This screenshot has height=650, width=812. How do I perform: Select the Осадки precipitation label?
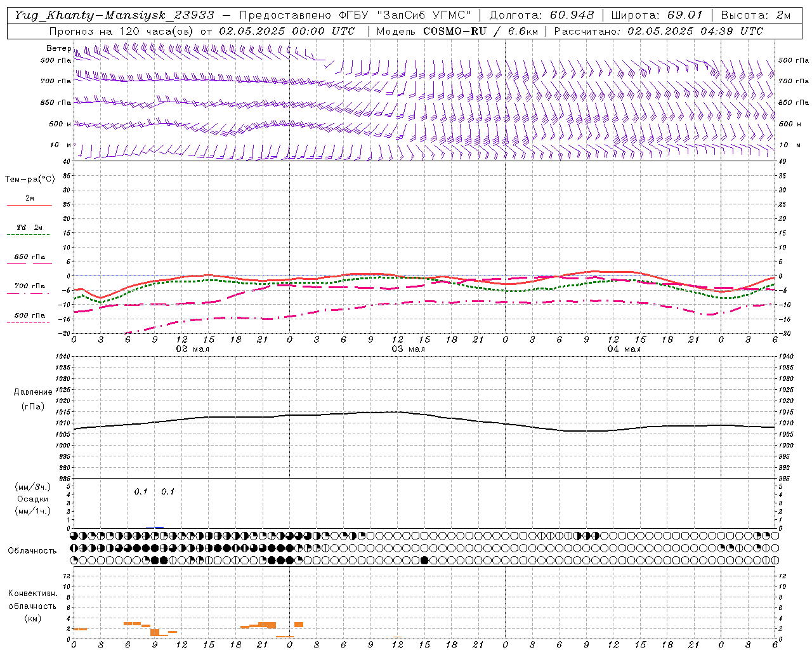coord(33,499)
